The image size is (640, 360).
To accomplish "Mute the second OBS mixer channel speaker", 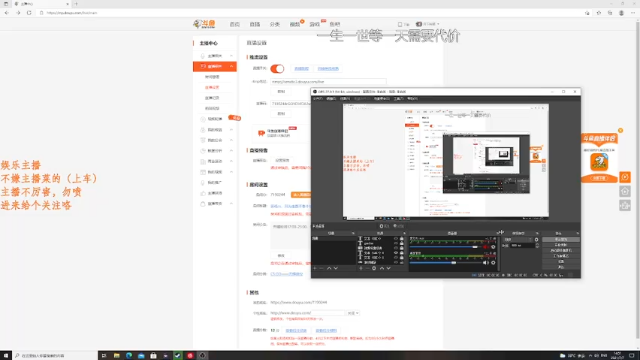I will click(x=485, y=262).
